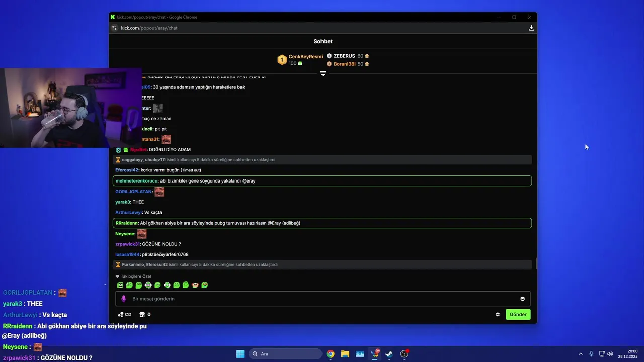644x362 pixels.
Task: Click the gold rank 1 badge
Action: [x=282, y=60]
